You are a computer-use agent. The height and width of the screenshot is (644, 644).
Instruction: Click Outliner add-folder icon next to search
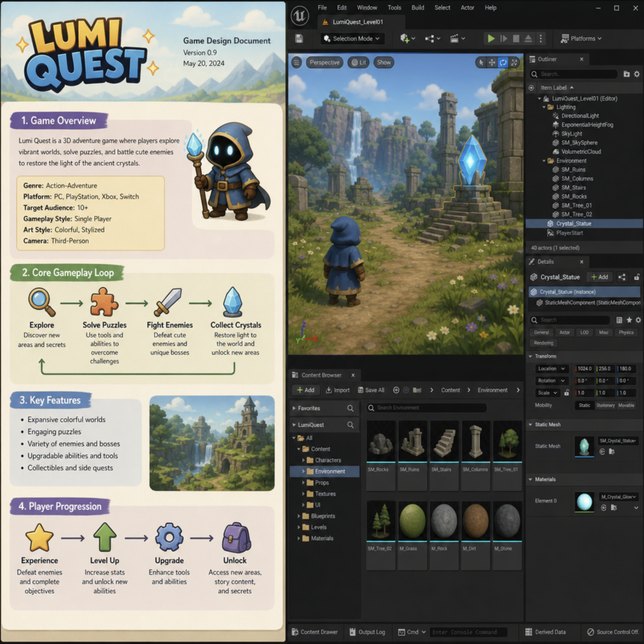pyautogui.click(x=626, y=74)
